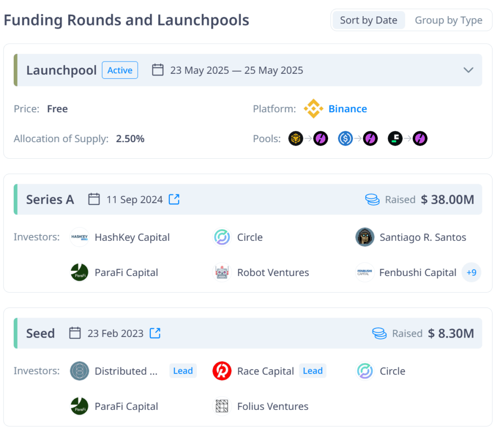Click the 23 Feb 2023 date
500x448 pixels.
(x=115, y=333)
